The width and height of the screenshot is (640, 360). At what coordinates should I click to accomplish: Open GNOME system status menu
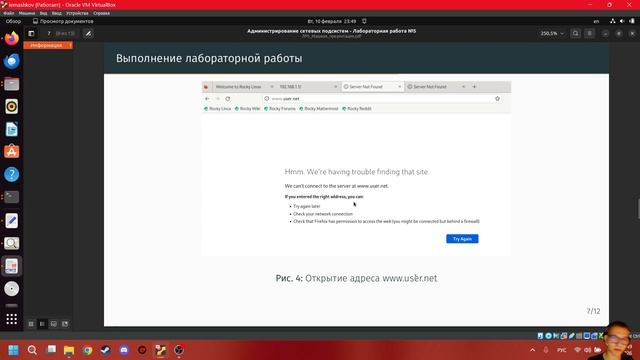click(x=622, y=21)
